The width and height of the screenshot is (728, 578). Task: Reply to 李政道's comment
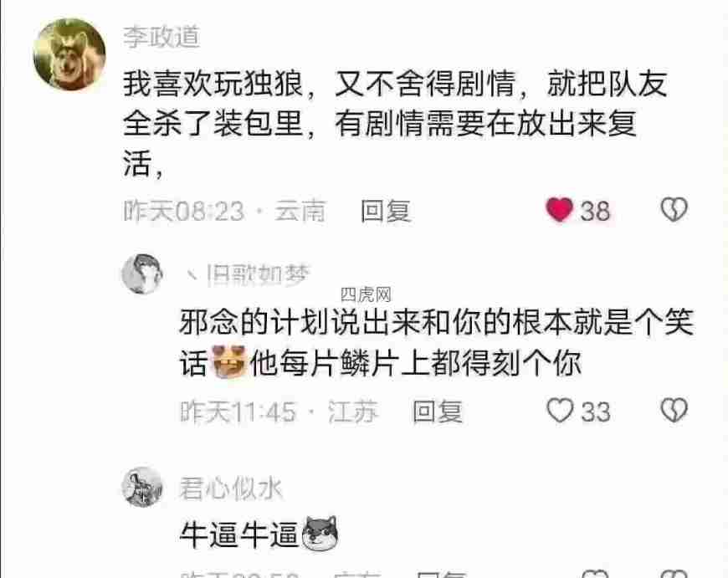[386, 211]
